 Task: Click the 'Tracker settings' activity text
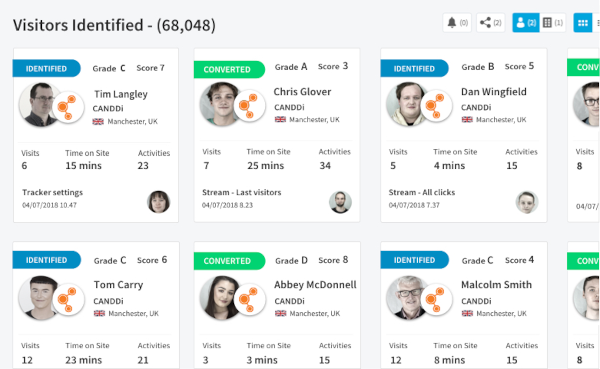pos(52,192)
